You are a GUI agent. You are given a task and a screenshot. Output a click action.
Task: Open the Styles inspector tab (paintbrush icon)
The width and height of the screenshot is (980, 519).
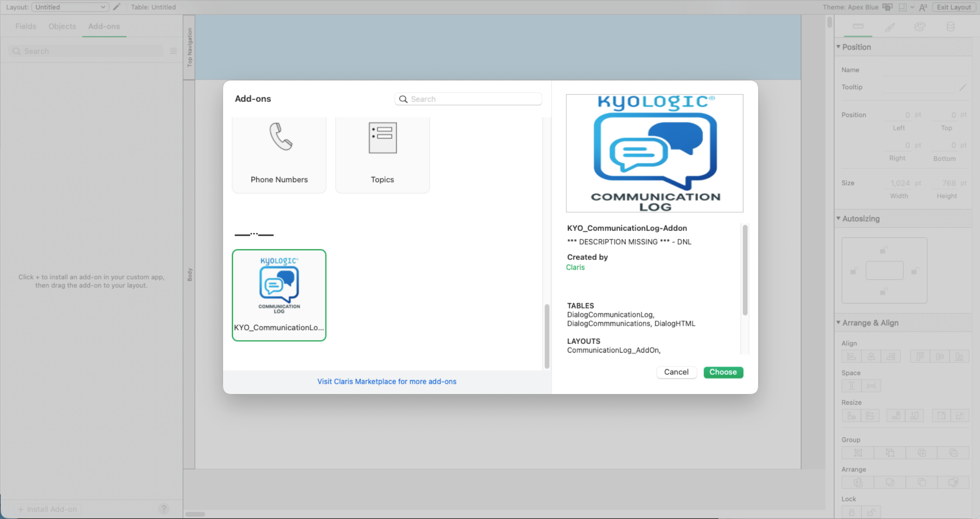pyautogui.click(x=889, y=27)
